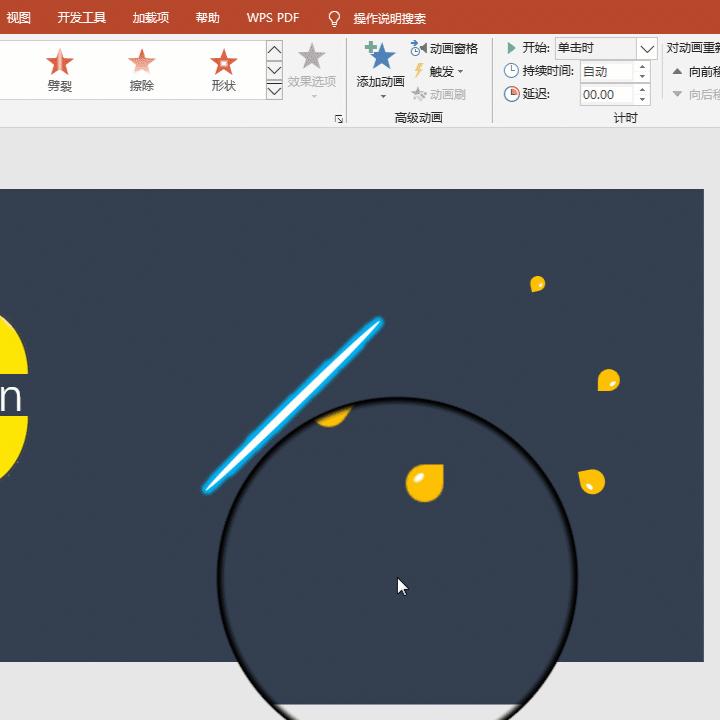The height and width of the screenshot is (720, 720).
Task: Click the lightbulb search icon
Action: click(x=334, y=18)
